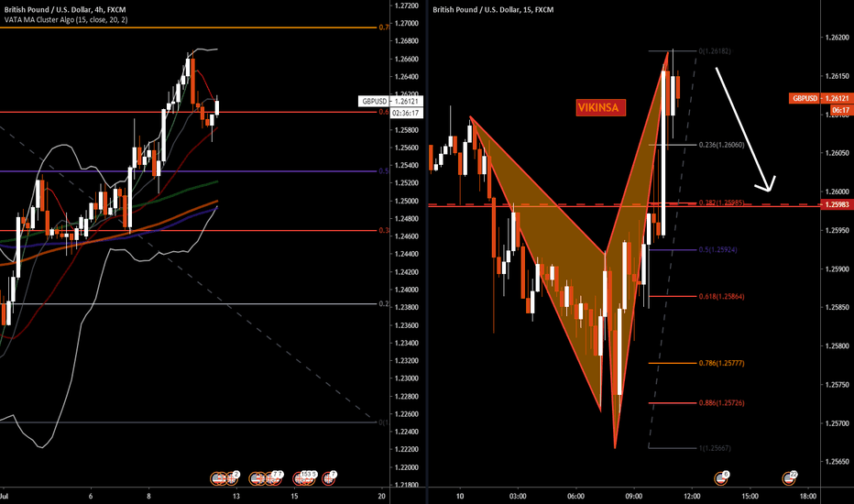The width and height of the screenshot is (854, 504).
Task: Click the 1.27000 price on 4h price axis
Action: [407, 24]
